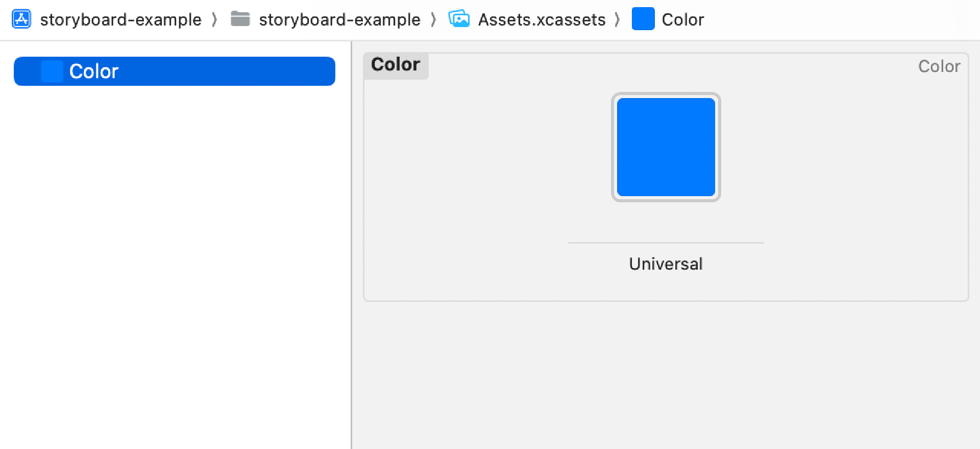Expand the chevron after project name

click(x=215, y=19)
